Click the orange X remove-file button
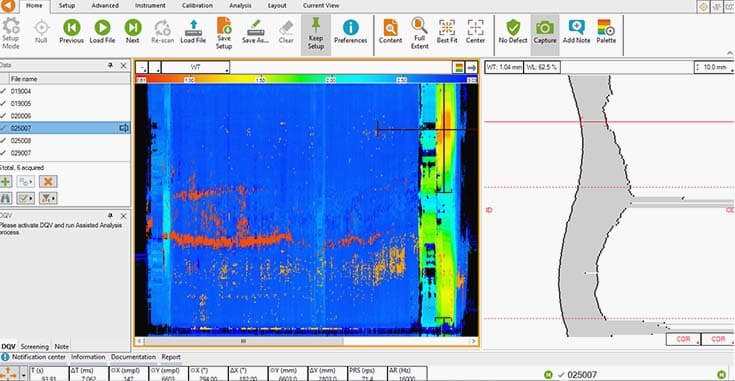This screenshot has height=381, width=735. [x=48, y=181]
